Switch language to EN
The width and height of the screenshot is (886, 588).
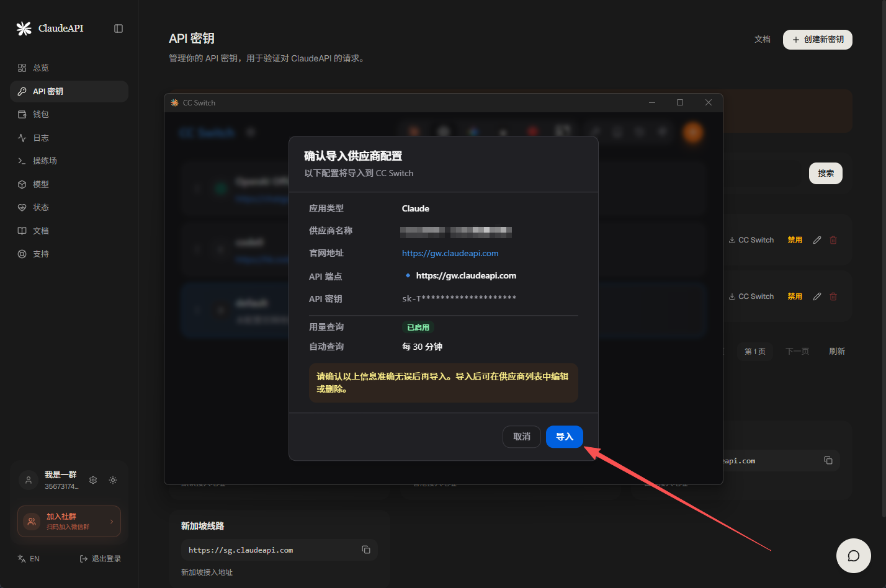(x=29, y=559)
